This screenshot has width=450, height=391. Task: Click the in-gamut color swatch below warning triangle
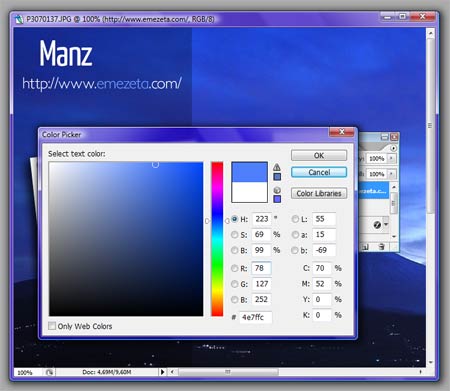(277, 177)
